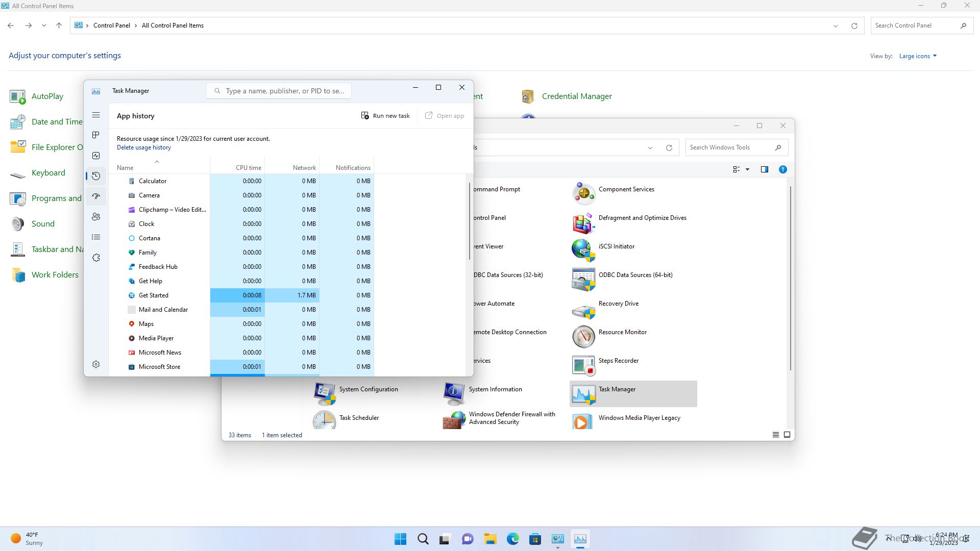980x551 pixels.
Task: Open iSCSI Initiator tool
Action: (633, 251)
